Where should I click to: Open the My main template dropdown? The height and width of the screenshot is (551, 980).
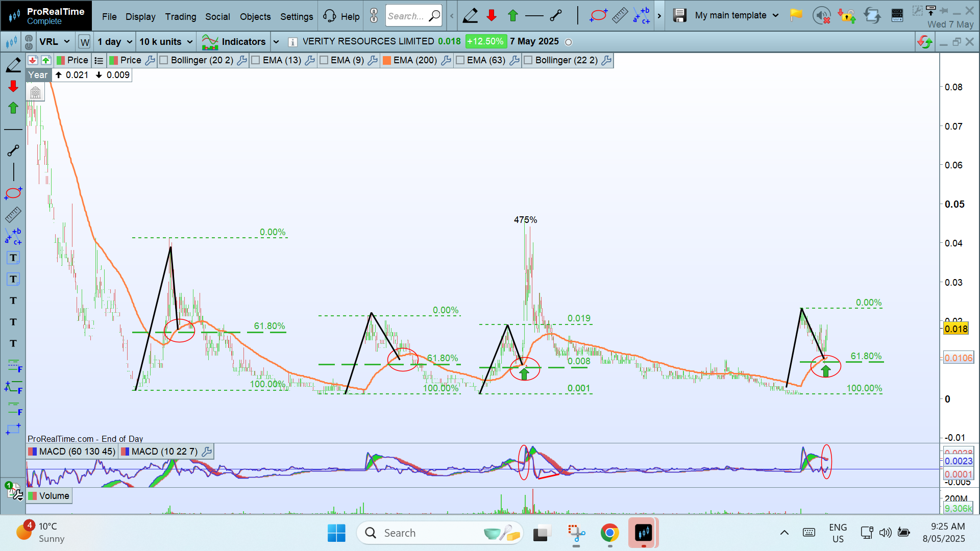point(737,15)
